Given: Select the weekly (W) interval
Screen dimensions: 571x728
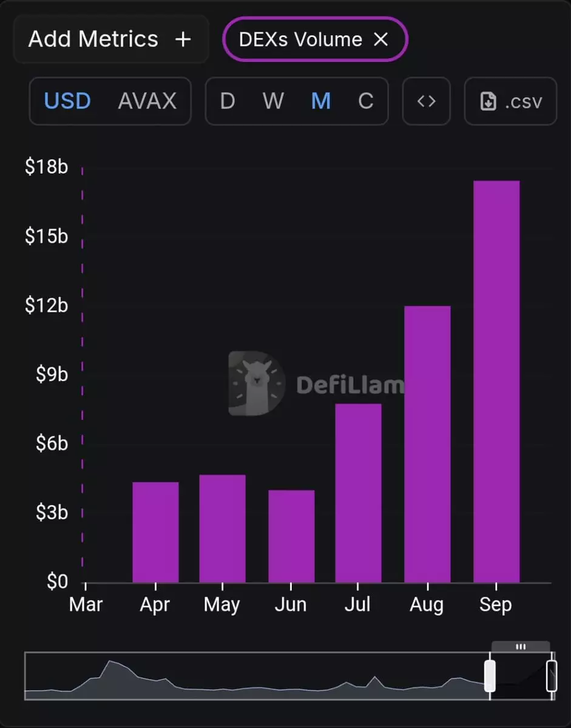Looking at the screenshot, I should tap(273, 101).
